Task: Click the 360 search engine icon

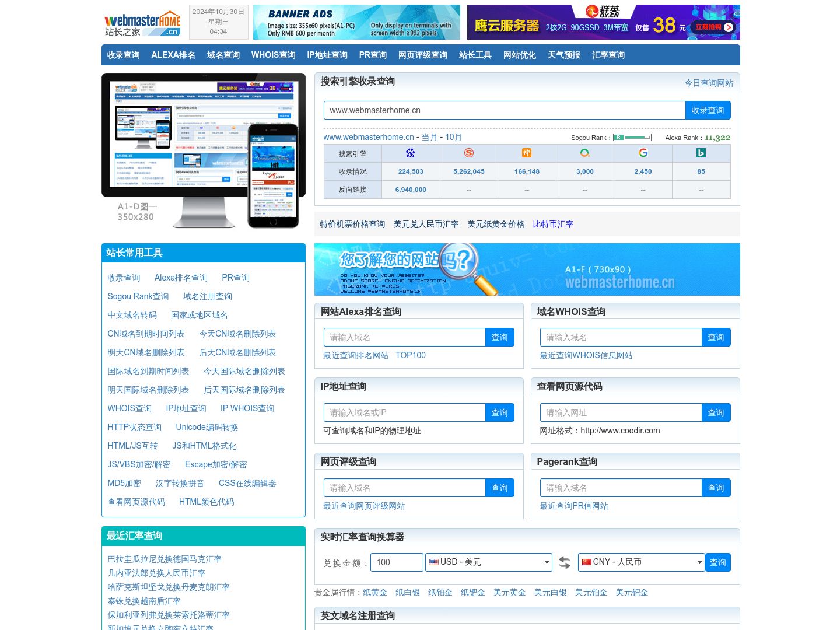Action: 585,153
